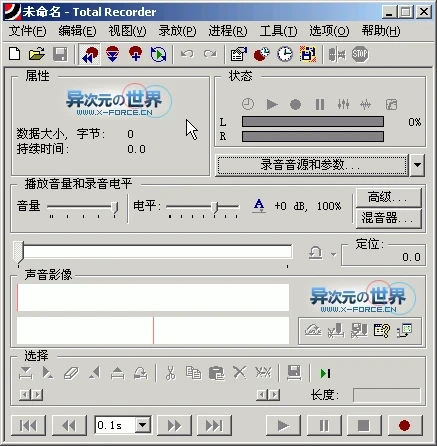The height and width of the screenshot is (446, 437).
Task: Rewind with the double-left arrow button
Action: click(x=69, y=425)
